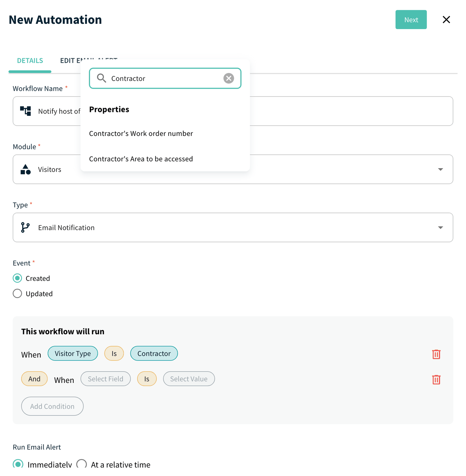Expand the Type dropdown arrow
This screenshot has height=476, width=466.
440,228
